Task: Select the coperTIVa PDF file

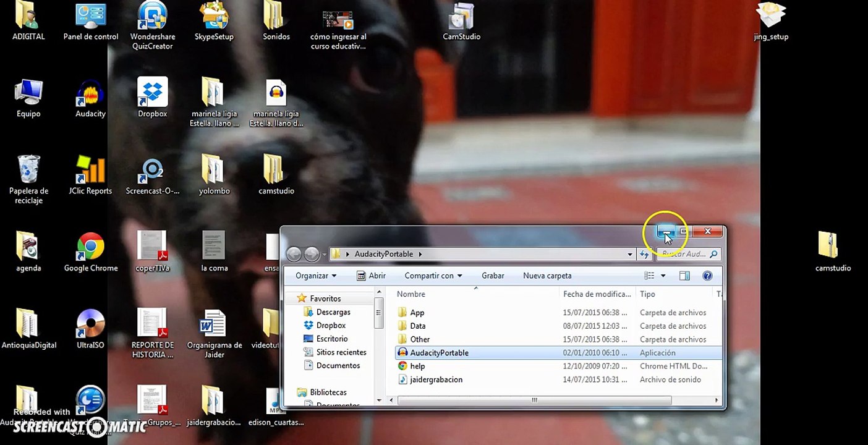Action: point(152,252)
